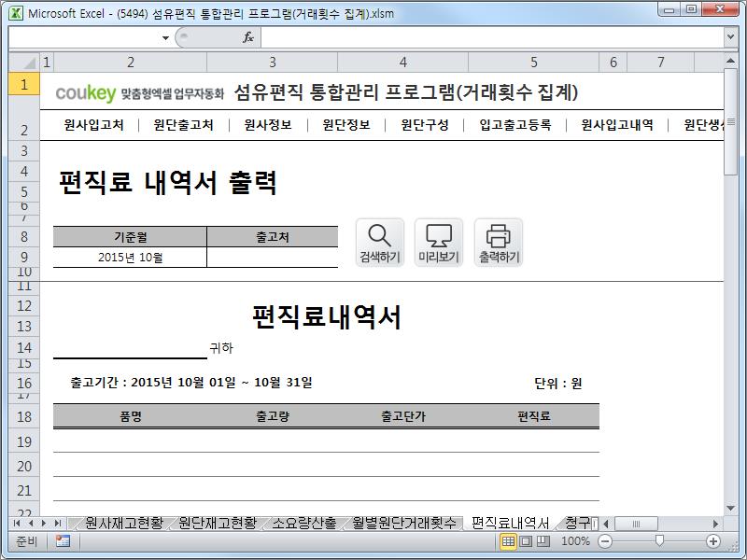Select the 편직료내역서 sheet tab
Viewport: 747px width, 560px height.
tap(510, 524)
